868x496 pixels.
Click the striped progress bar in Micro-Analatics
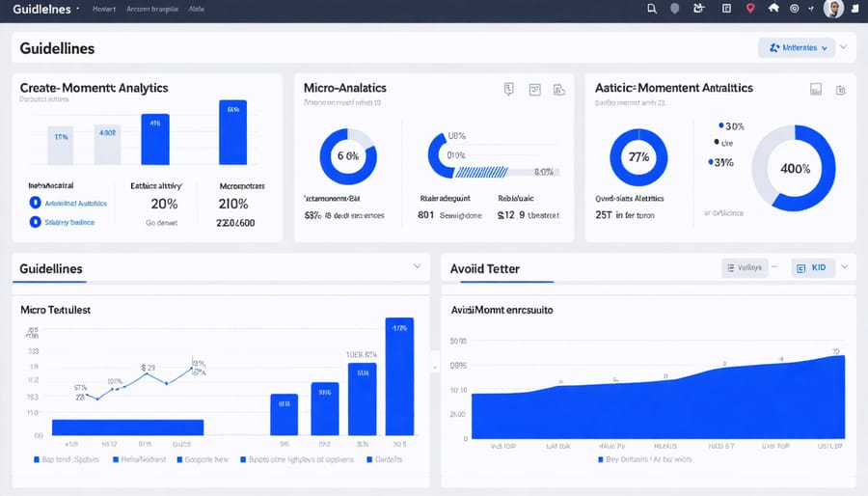pyautogui.click(x=481, y=172)
